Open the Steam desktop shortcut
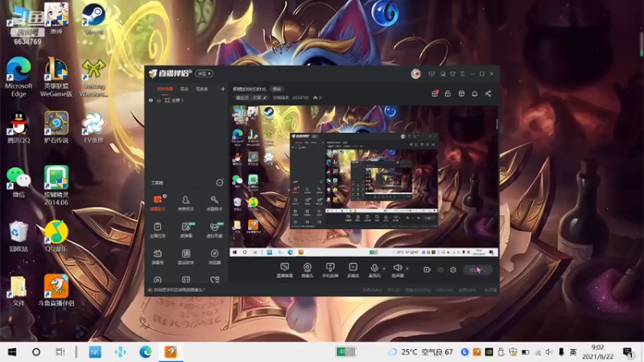Viewport: 644px width, 362px height. (x=93, y=19)
